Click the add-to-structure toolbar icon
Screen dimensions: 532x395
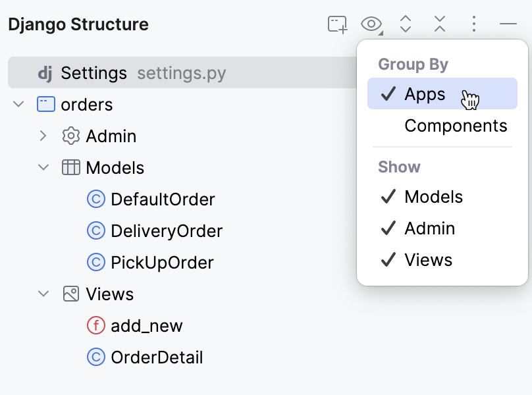pos(336,23)
